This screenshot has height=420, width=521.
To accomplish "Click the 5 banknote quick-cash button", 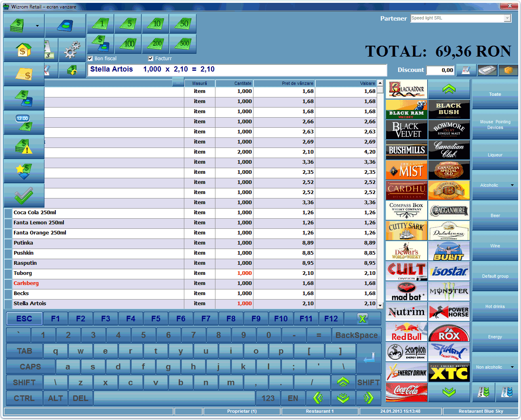I will 128,24.
